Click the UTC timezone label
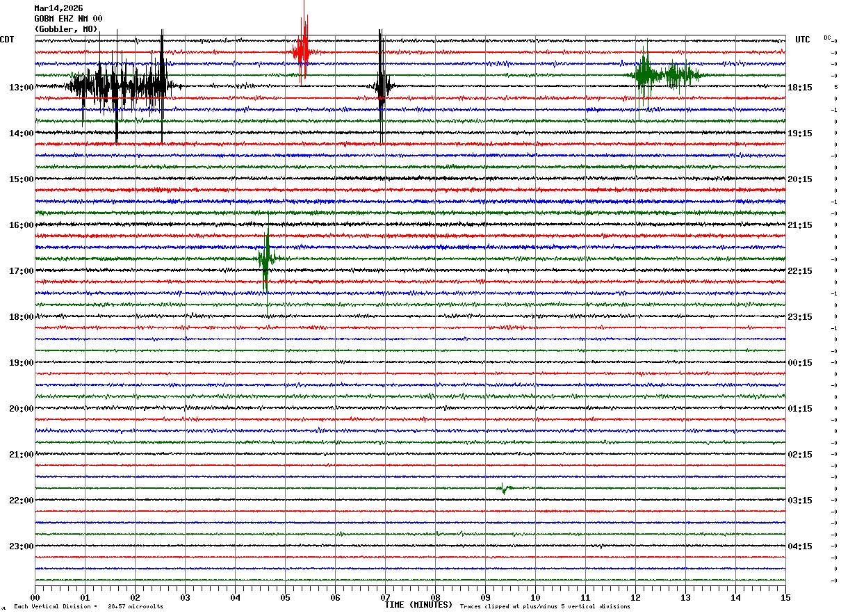The height and width of the screenshot is (616, 841). click(x=803, y=40)
